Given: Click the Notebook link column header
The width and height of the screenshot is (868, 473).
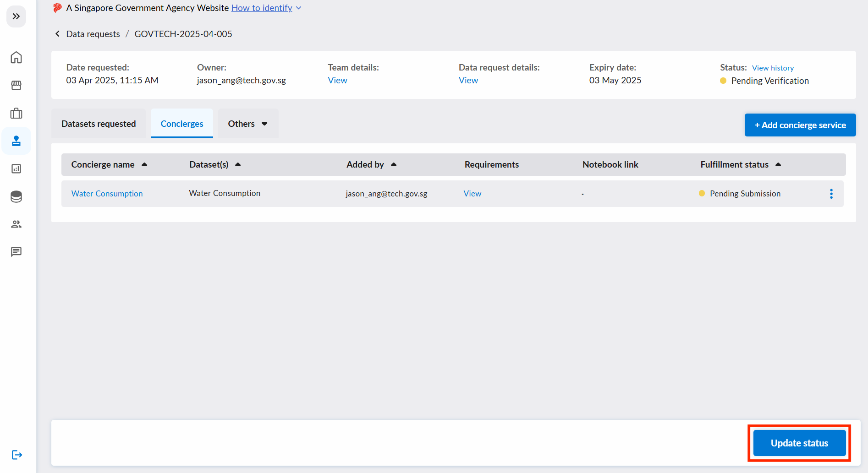Looking at the screenshot, I should 610,164.
